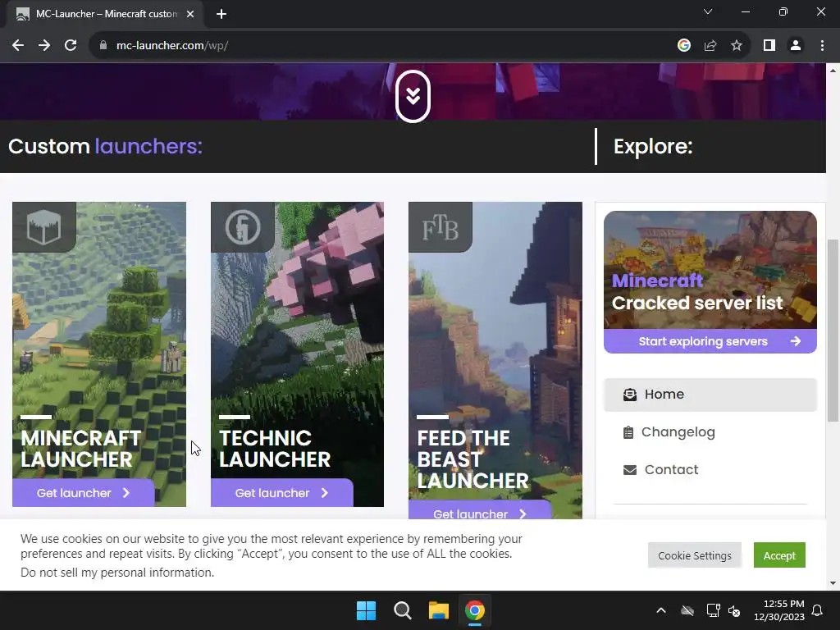Open the network display tray icon
The image size is (840, 630).
pos(713,610)
